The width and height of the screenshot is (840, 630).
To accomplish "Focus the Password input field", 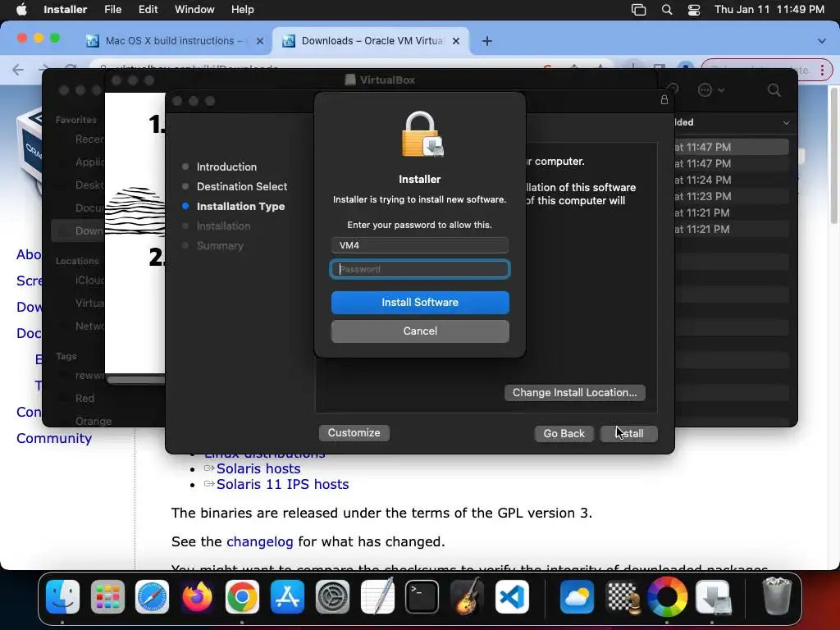I will click(x=420, y=269).
